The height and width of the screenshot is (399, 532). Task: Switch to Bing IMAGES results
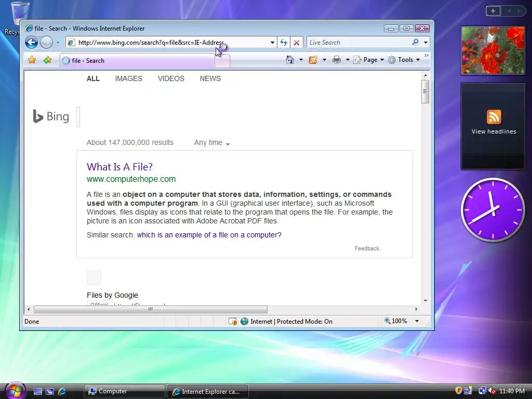coord(129,79)
